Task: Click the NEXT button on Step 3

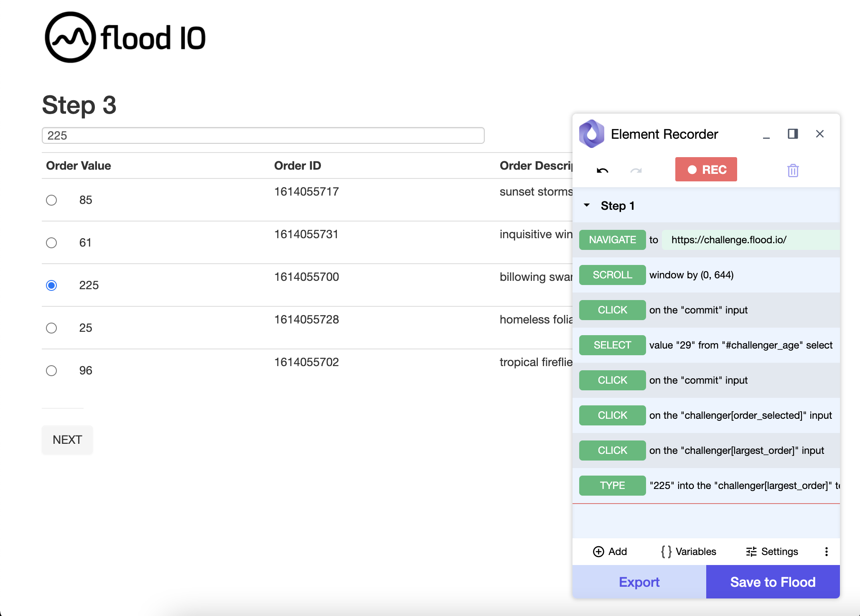Action: coord(68,439)
